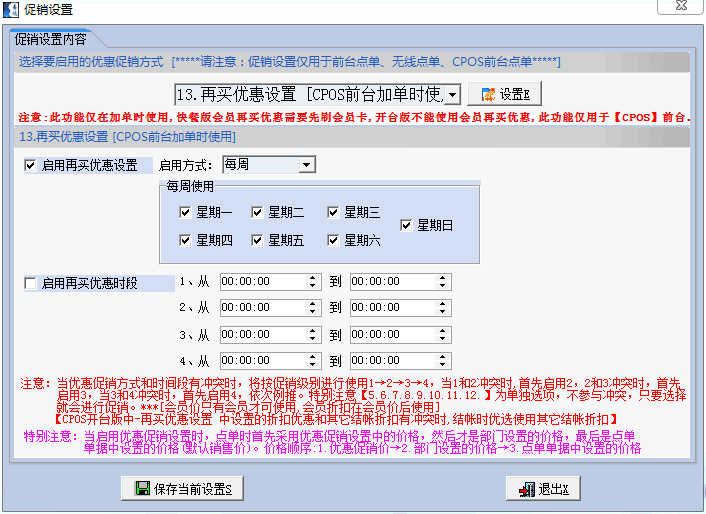Screen dimensions: 706x514
Task: Select the 促销设置内容 tab
Action: (x=50, y=40)
